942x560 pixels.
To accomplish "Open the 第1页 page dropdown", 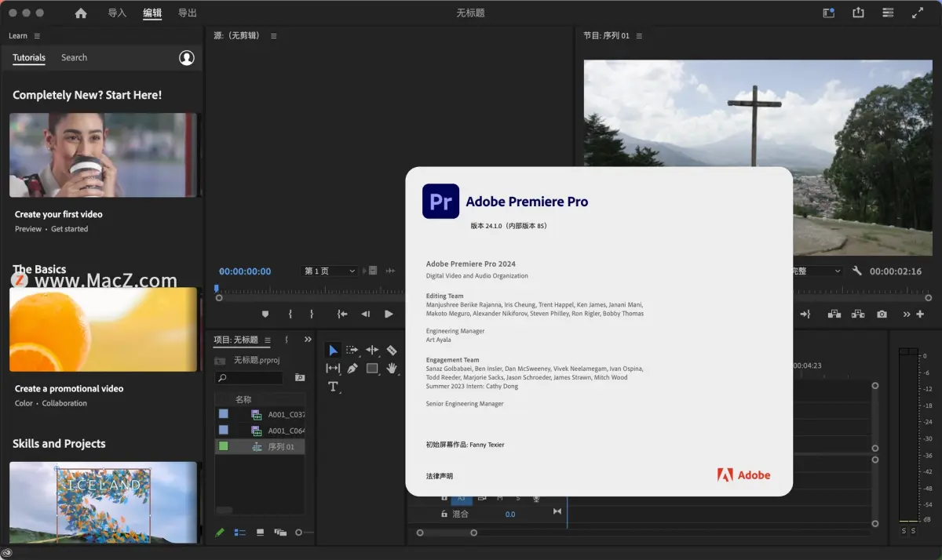I will click(x=330, y=271).
